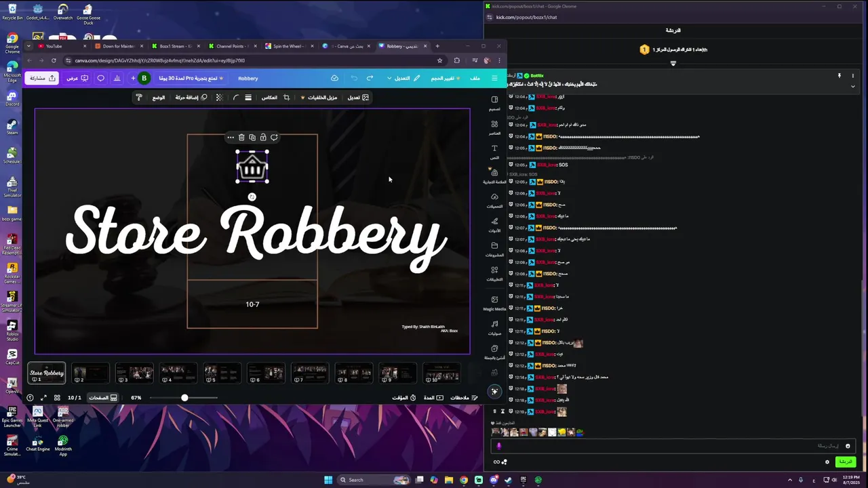This screenshot has height=488, width=868.
Task: Open the Elements (العناصر) sidebar panel
Action: tap(494, 127)
